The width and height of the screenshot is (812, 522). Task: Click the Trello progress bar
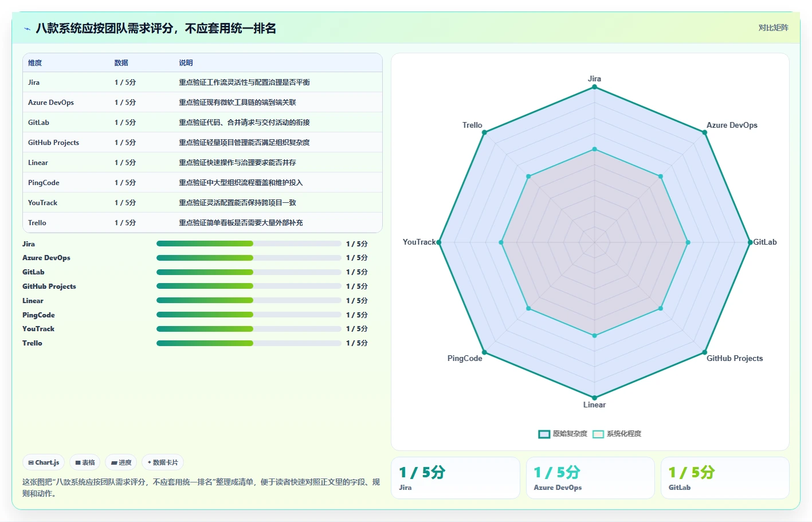point(249,343)
